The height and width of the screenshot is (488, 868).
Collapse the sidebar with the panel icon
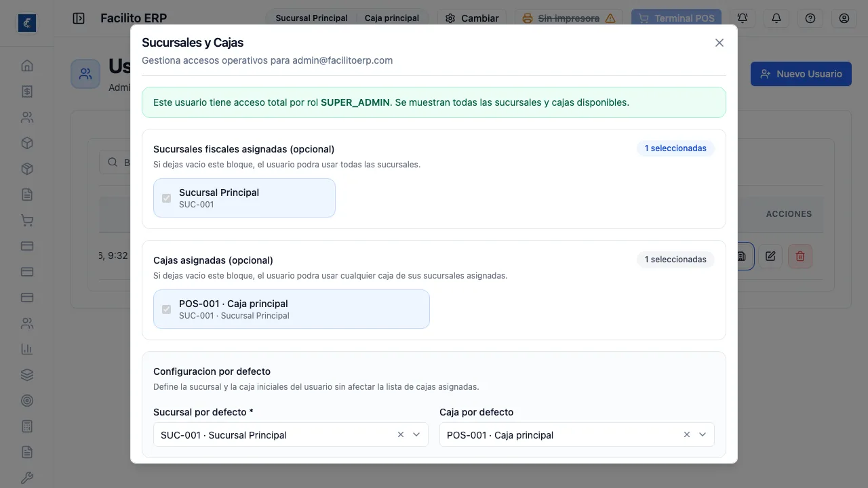coord(79,18)
